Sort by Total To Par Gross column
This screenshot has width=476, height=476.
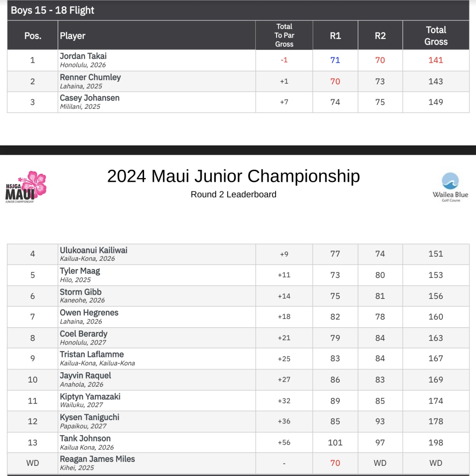pos(284,35)
